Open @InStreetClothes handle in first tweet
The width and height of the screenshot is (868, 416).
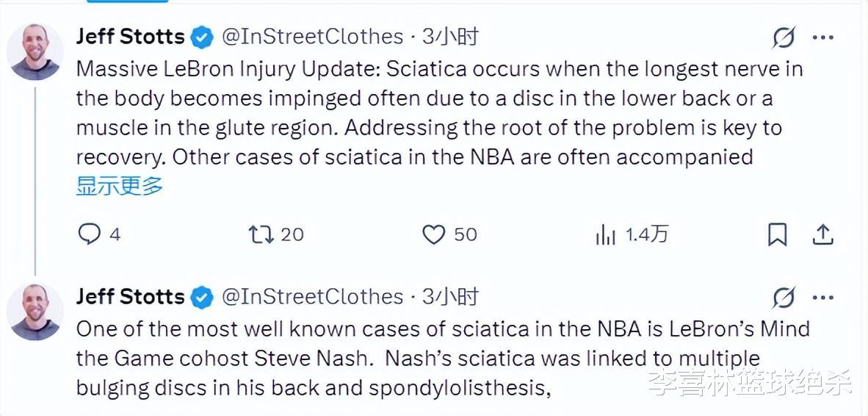tap(313, 37)
